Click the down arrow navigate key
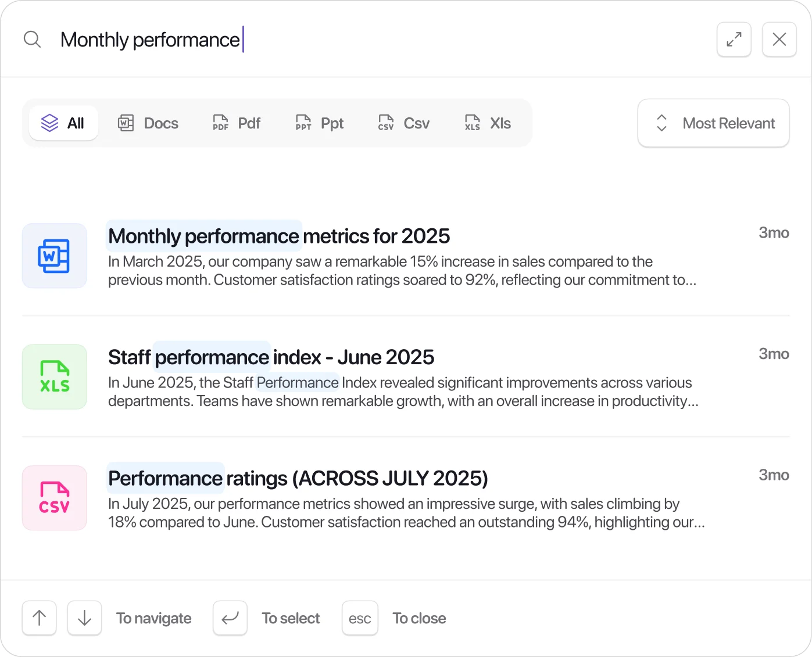 (85, 618)
